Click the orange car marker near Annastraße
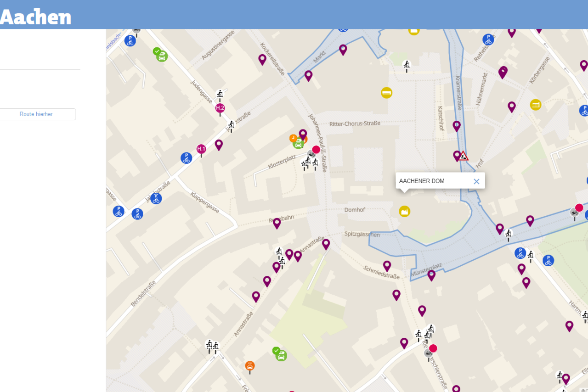The width and height of the screenshot is (588, 392). point(250,366)
